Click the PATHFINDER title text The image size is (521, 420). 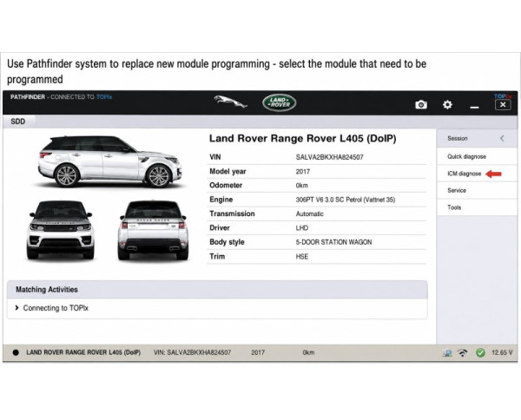tap(28, 97)
